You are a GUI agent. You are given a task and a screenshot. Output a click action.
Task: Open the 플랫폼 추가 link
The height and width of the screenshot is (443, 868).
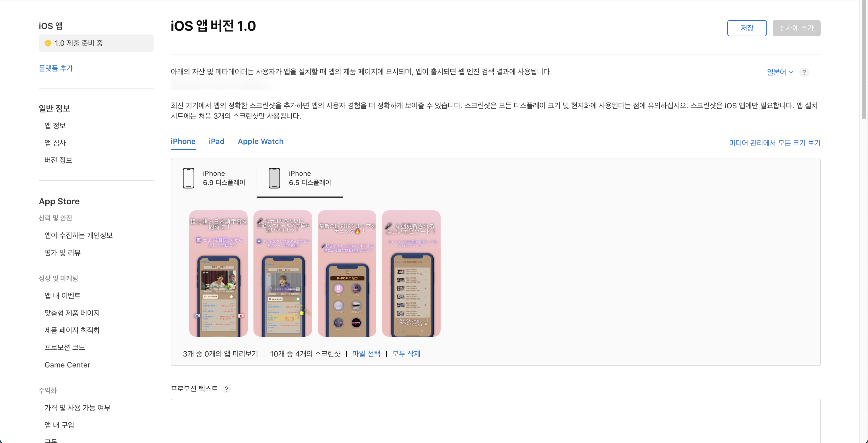coord(56,68)
